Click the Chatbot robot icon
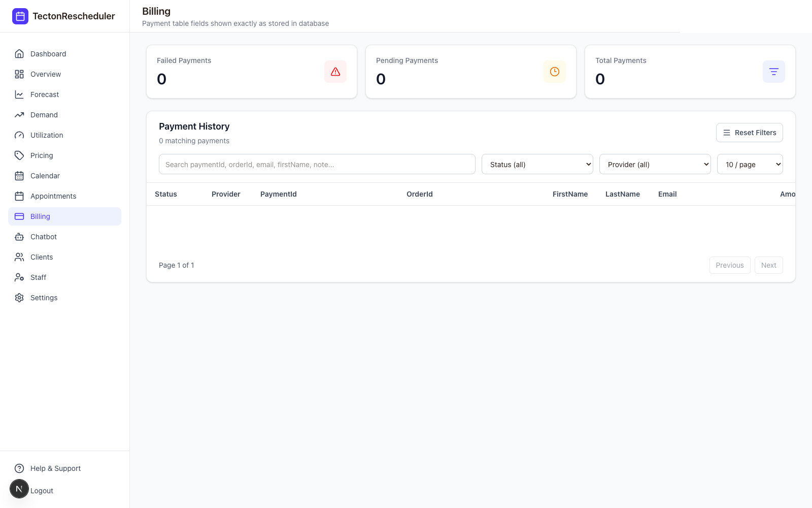The image size is (812, 508). 19,237
